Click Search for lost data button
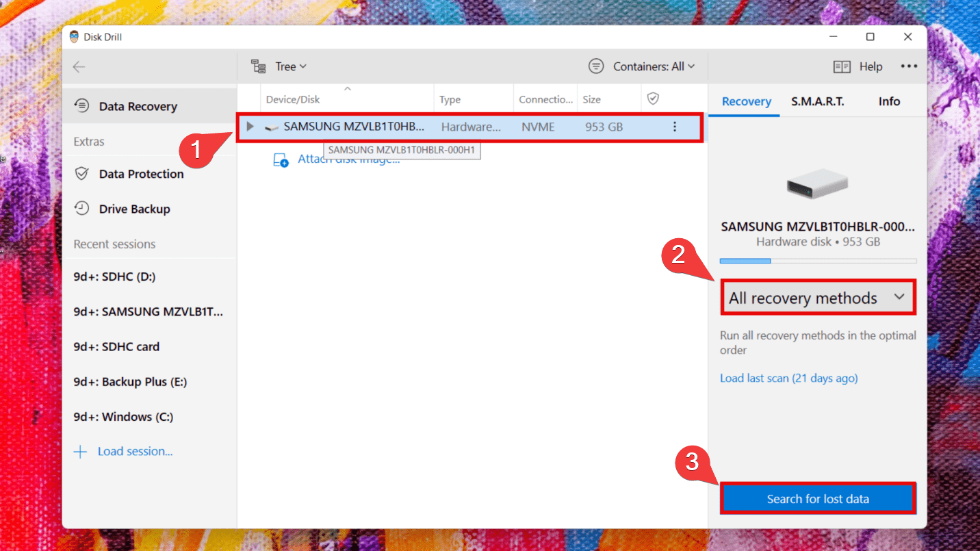 point(818,499)
